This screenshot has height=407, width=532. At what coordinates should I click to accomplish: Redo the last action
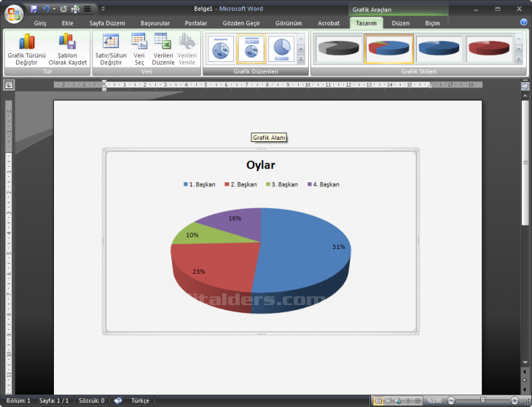pyautogui.click(x=63, y=9)
